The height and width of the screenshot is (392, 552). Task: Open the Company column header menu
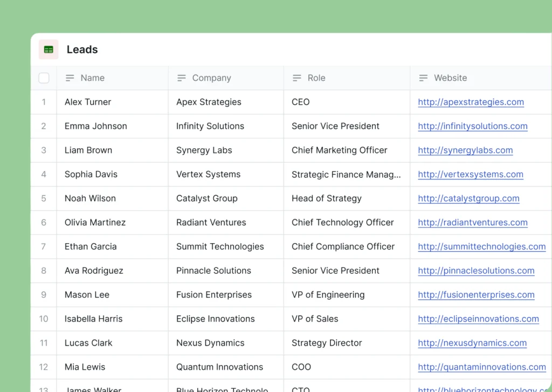coord(211,78)
